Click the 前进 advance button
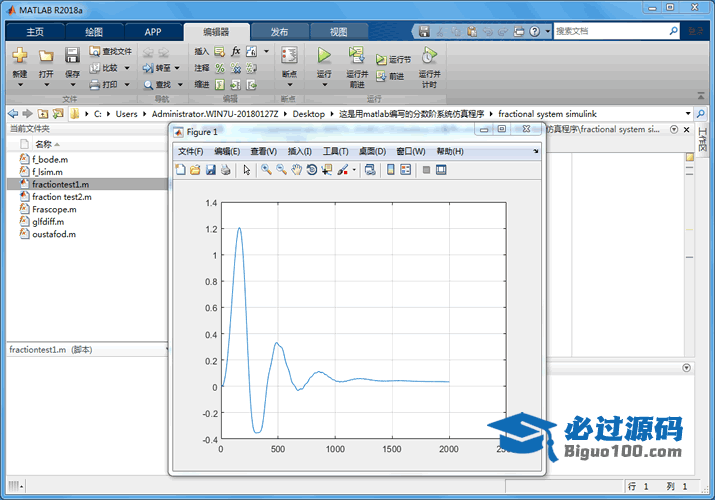 (x=390, y=76)
